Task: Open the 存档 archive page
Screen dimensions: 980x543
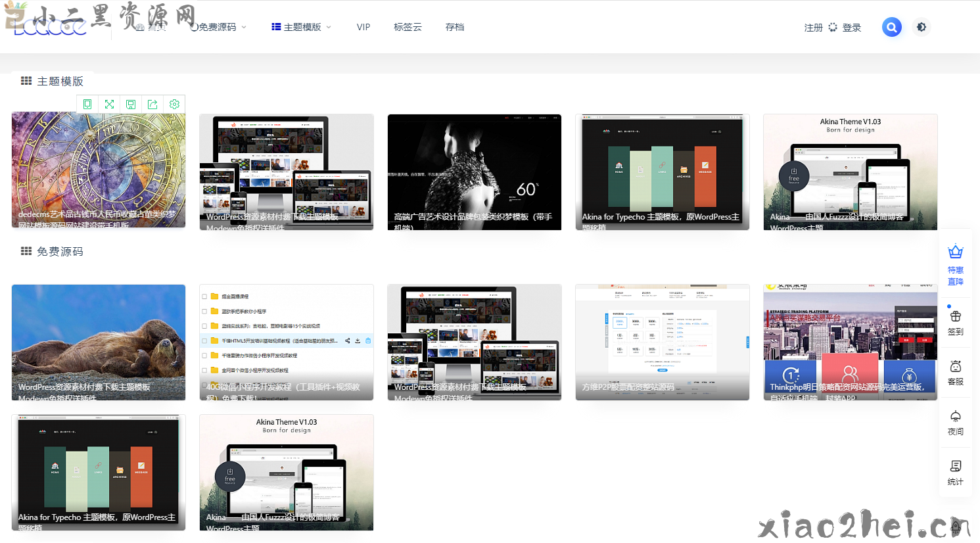Action: coord(455,27)
